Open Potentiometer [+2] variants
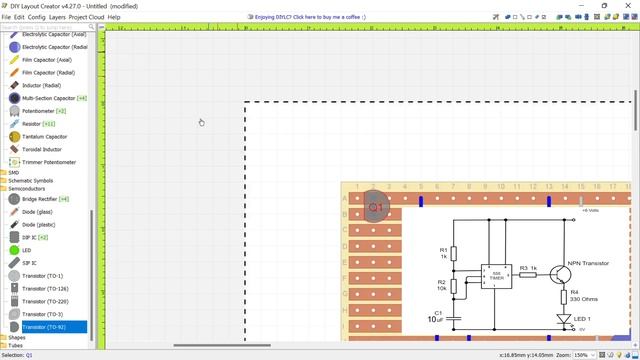The width and height of the screenshot is (640, 360). coord(61,111)
